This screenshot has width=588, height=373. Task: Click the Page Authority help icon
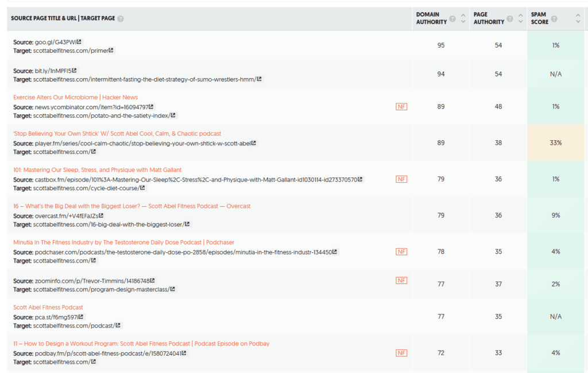[x=509, y=19]
